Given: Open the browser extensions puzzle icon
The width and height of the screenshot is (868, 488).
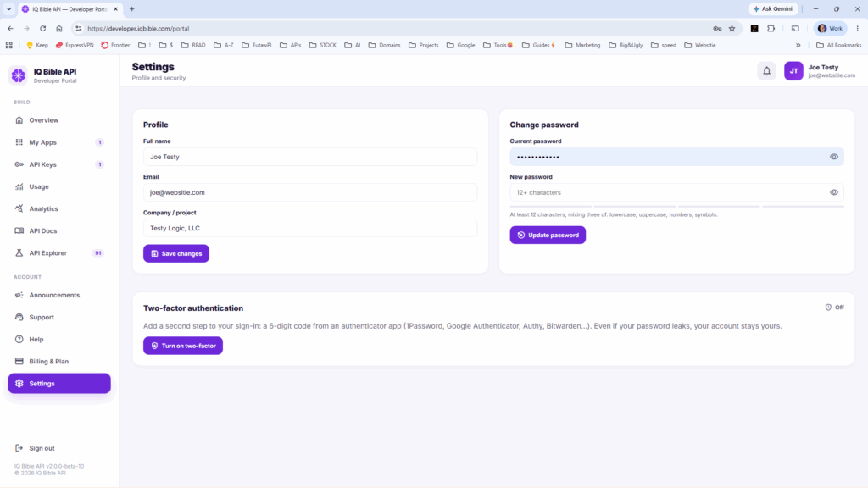Looking at the screenshot, I should pyautogui.click(x=771, y=28).
